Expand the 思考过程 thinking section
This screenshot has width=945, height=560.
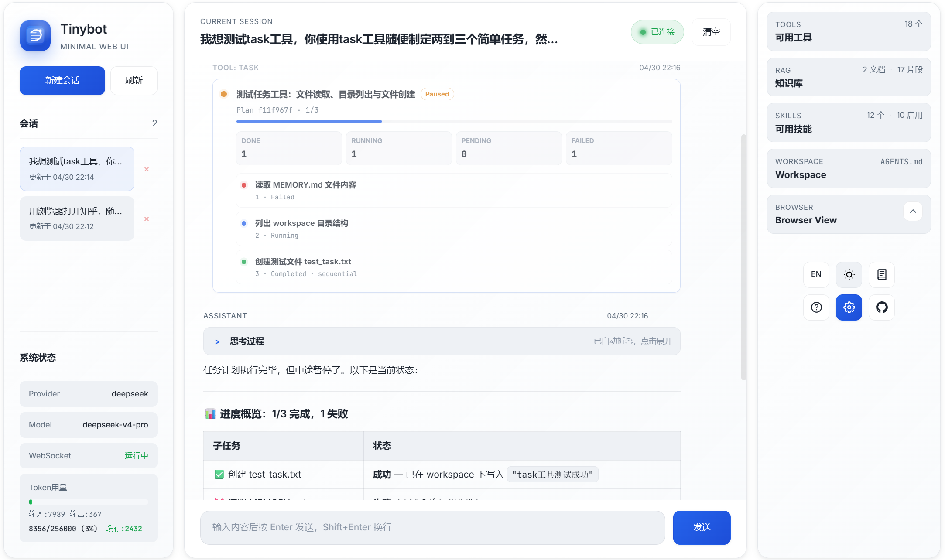click(x=442, y=341)
